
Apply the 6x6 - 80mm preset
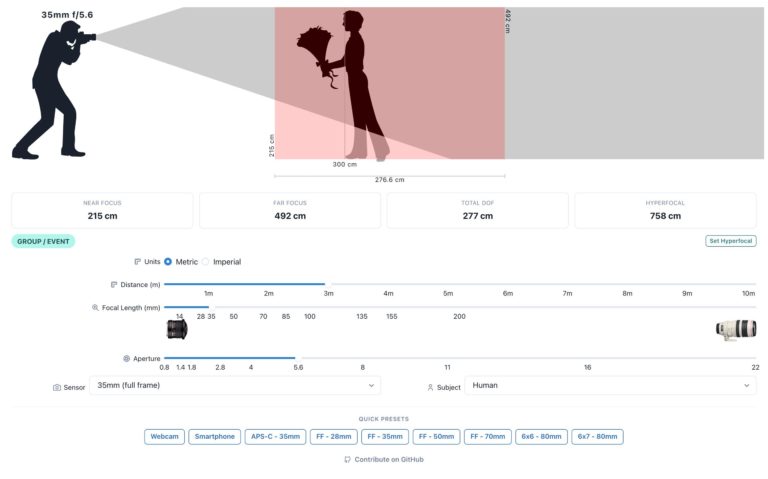541,436
